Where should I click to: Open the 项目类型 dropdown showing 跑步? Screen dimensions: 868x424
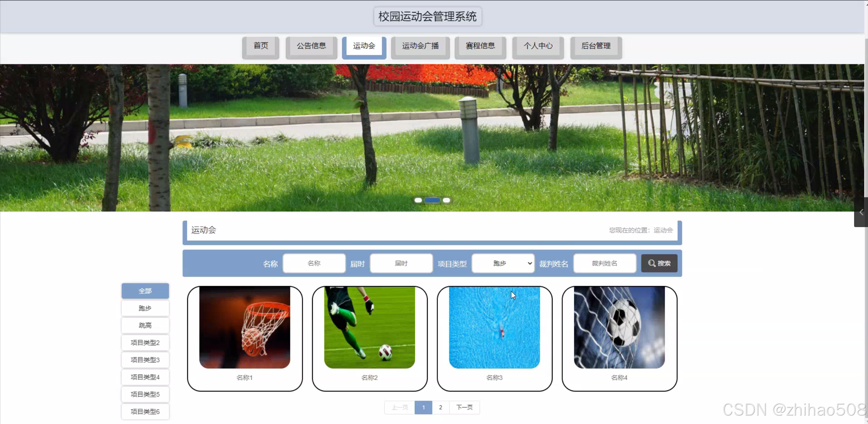503,263
